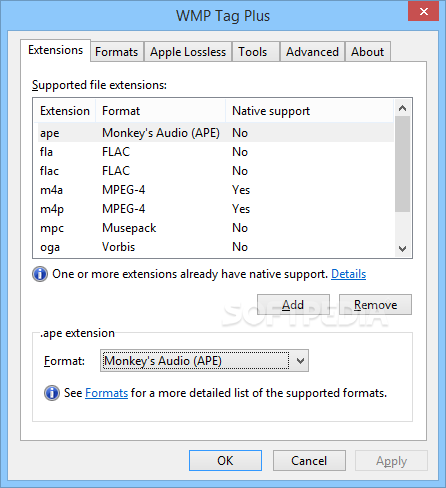Select the Extensions tab

pyautogui.click(x=55, y=50)
